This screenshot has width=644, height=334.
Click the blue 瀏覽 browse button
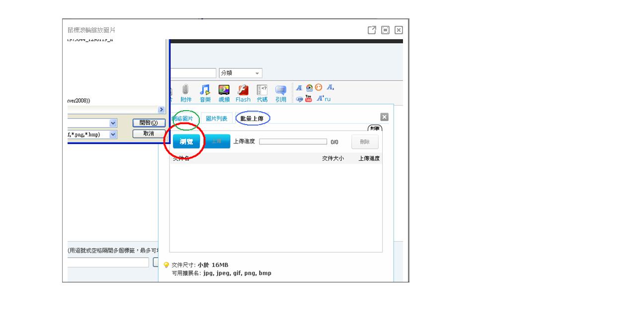point(186,142)
